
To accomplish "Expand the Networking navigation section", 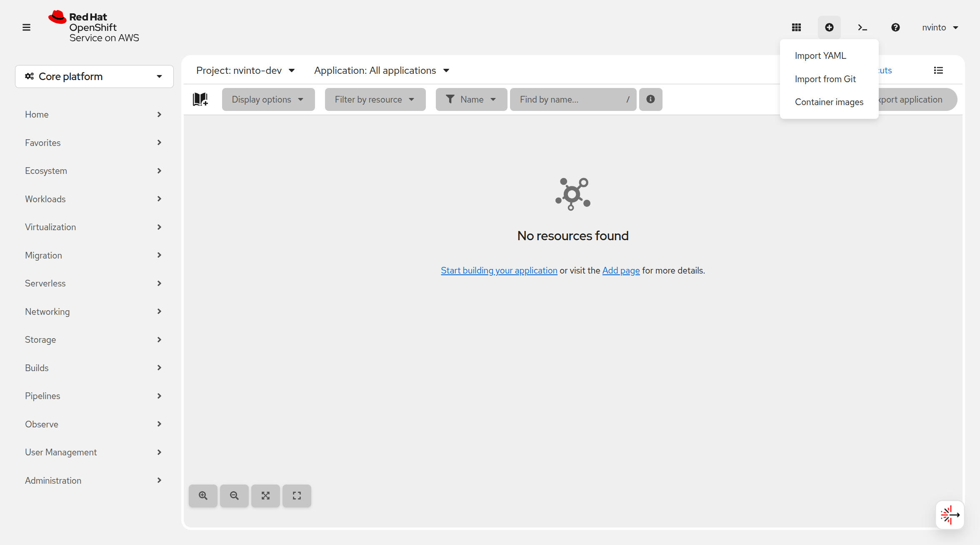I will pyautogui.click(x=93, y=311).
